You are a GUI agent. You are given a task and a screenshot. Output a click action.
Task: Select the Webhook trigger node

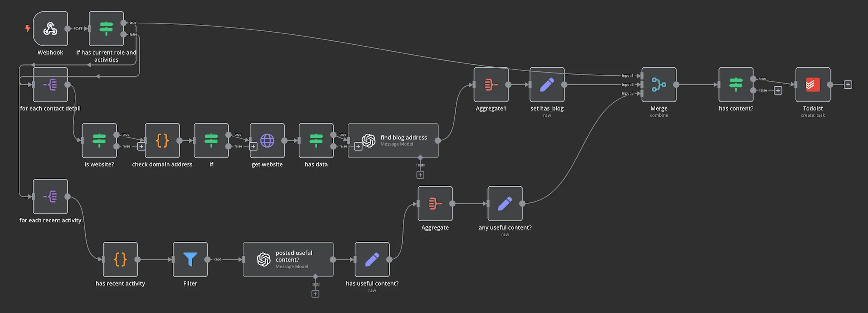(x=50, y=29)
